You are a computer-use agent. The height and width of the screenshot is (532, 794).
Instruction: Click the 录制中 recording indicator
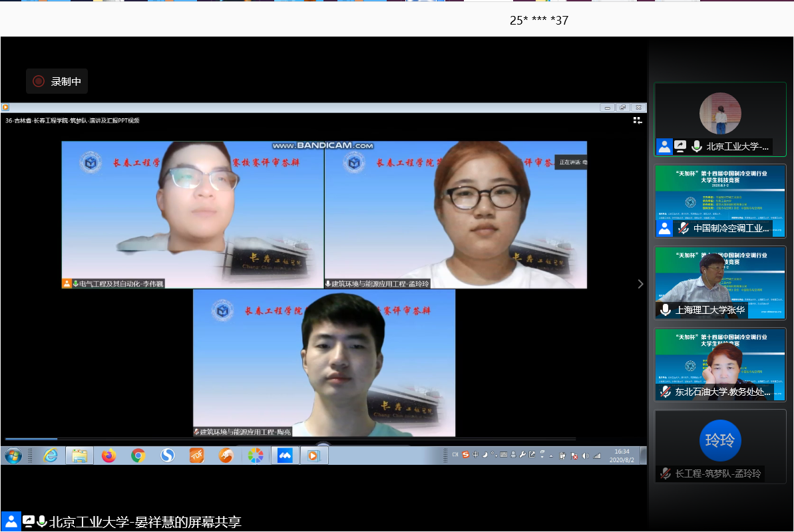click(x=57, y=81)
